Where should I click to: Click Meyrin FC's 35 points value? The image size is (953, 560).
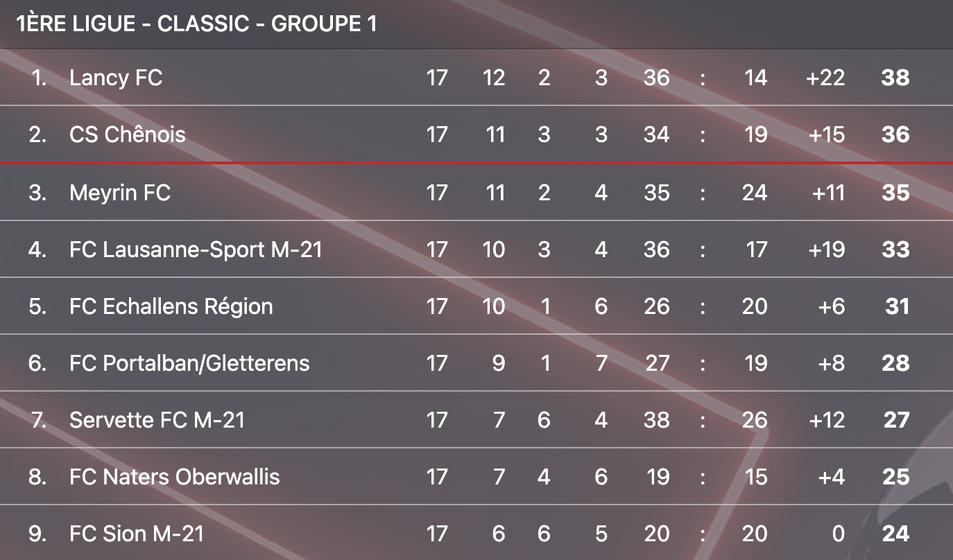click(895, 192)
